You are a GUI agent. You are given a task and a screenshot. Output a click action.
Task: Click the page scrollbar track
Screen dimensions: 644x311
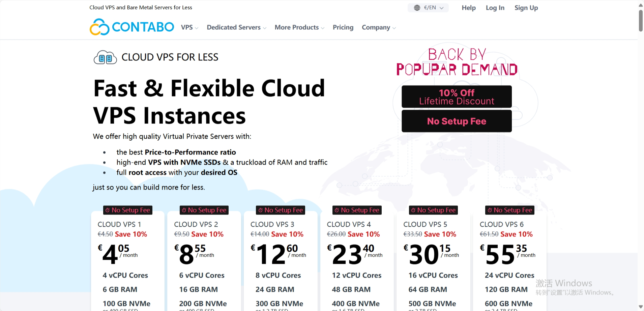(640, 152)
